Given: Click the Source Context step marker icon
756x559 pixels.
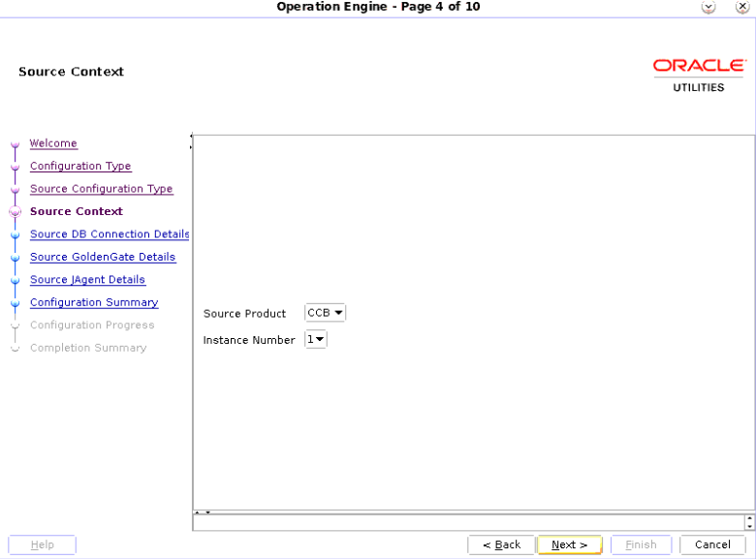Looking at the screenshot, I should pos(15,211).
